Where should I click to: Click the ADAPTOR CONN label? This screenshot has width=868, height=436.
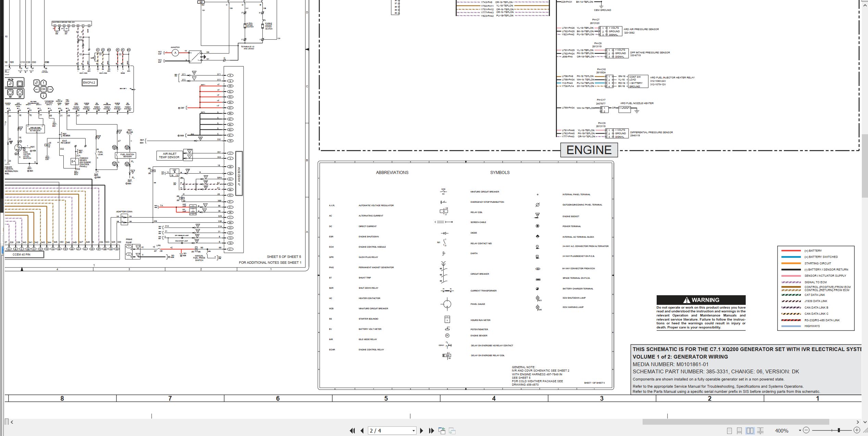pyautogui.click(x=124, y=212)
